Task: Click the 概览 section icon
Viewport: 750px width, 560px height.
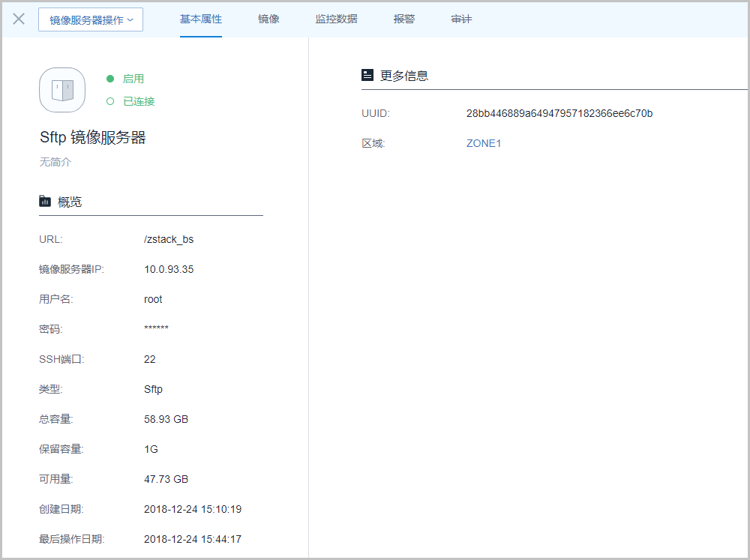Action: (46, 201)
